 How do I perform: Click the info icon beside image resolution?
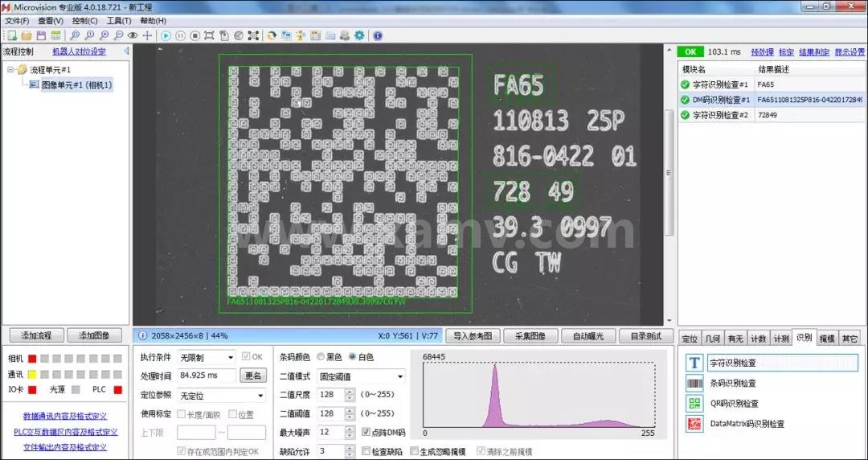click(x=142, y=336)
